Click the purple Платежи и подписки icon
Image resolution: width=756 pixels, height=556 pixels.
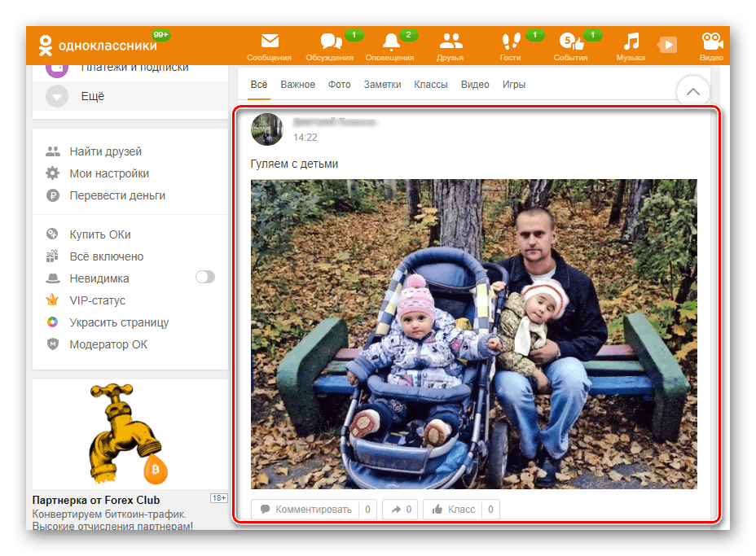[x=57, y=71]
